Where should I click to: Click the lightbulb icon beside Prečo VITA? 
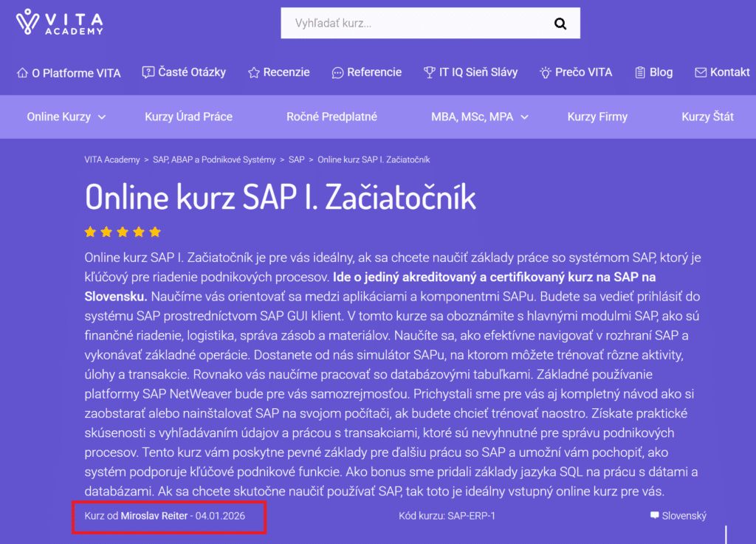(x=546, y=73)
